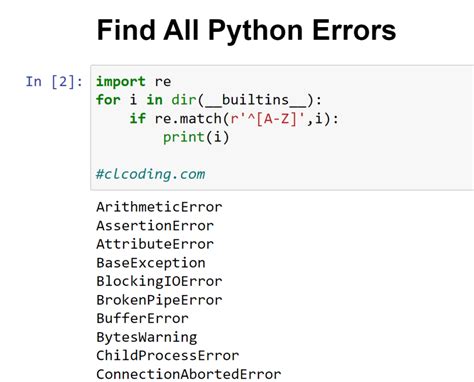The image size is (474, 382).
Task: Click the empty line above the comment
Action: pos(283,156)
